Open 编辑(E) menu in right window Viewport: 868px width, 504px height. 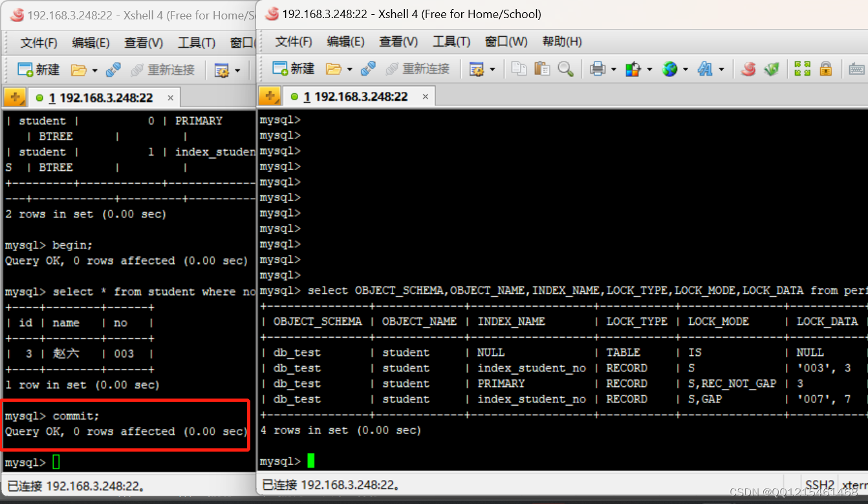point(346,41)
